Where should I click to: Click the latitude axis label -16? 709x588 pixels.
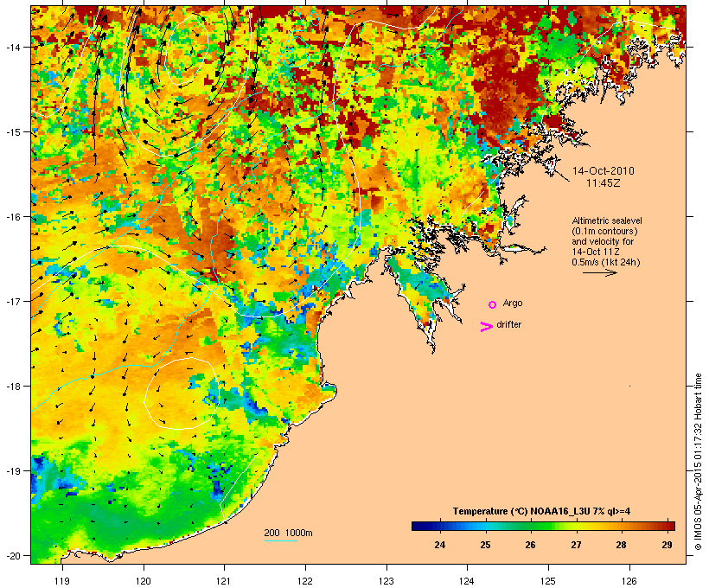coord(14,217)
